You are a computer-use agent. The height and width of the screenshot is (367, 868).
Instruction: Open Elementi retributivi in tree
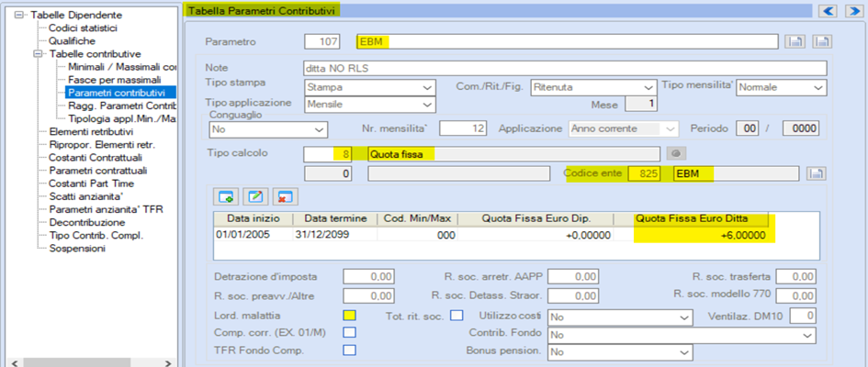(91, 132)
